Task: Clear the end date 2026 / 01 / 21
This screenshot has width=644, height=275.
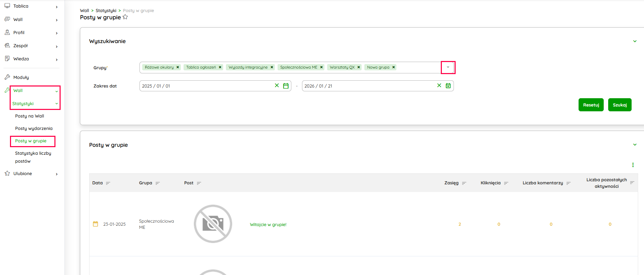Action: tap(439, 85)
